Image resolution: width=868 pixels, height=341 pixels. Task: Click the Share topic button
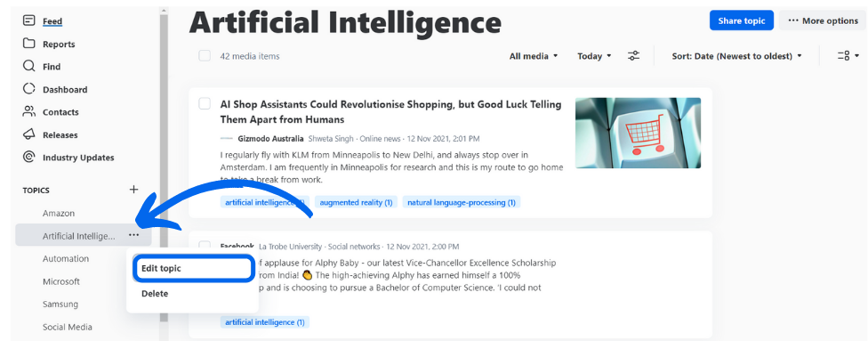coord(741,20)
